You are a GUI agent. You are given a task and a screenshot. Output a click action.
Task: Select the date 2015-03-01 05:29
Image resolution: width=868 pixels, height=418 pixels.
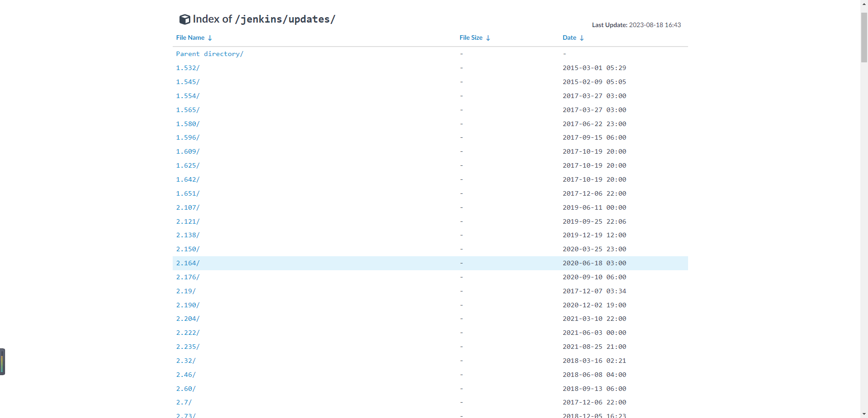coord(594,68)
